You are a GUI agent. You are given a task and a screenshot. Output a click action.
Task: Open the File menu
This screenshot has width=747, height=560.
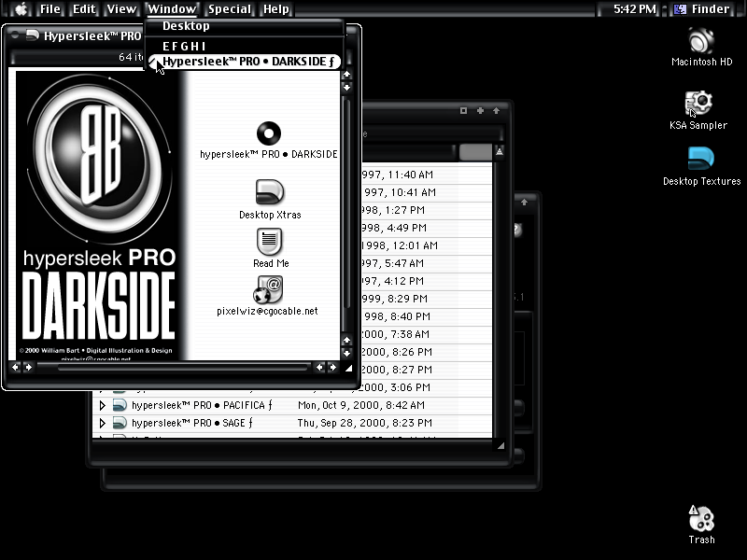click(49, 8)
